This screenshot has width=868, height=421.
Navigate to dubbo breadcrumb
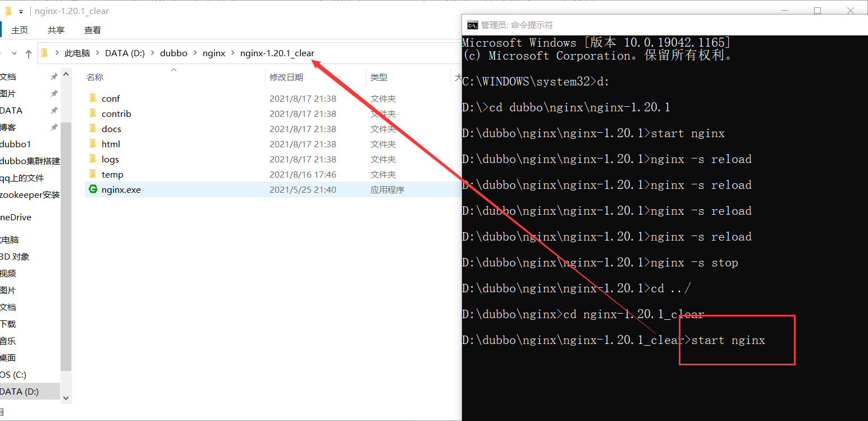click(173, 53)
